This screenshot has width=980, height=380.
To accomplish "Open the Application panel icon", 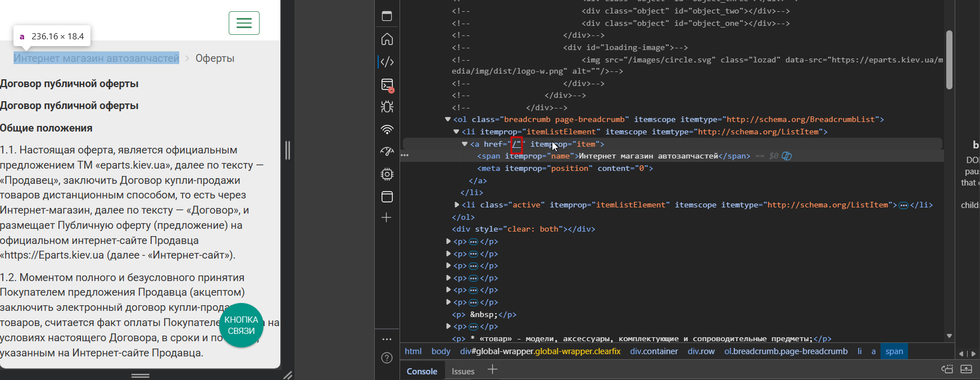I will click(387, 197).
